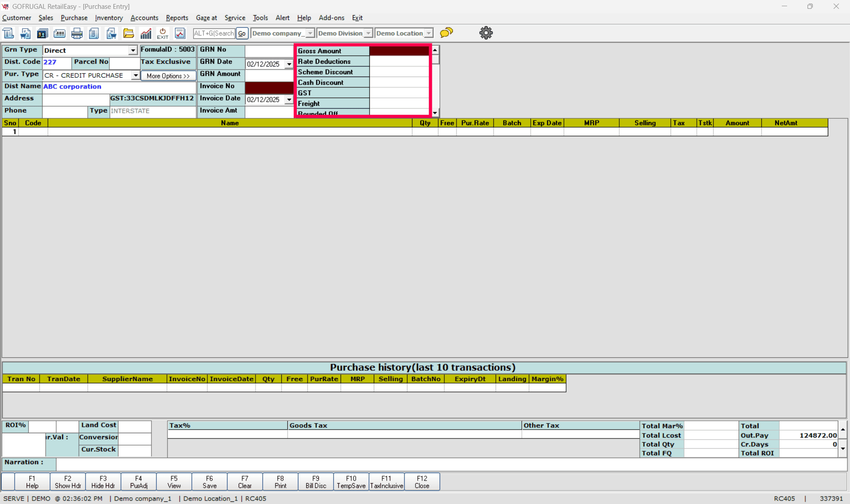Click the Gross Amount value field
This screenshot has width=850, height=504.
pos(399,51)
